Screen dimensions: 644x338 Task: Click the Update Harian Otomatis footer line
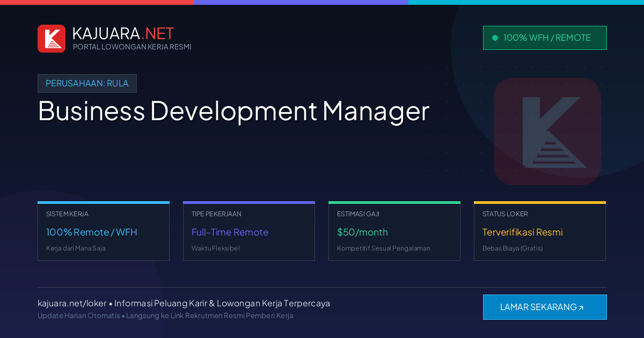tap(165, 315)
